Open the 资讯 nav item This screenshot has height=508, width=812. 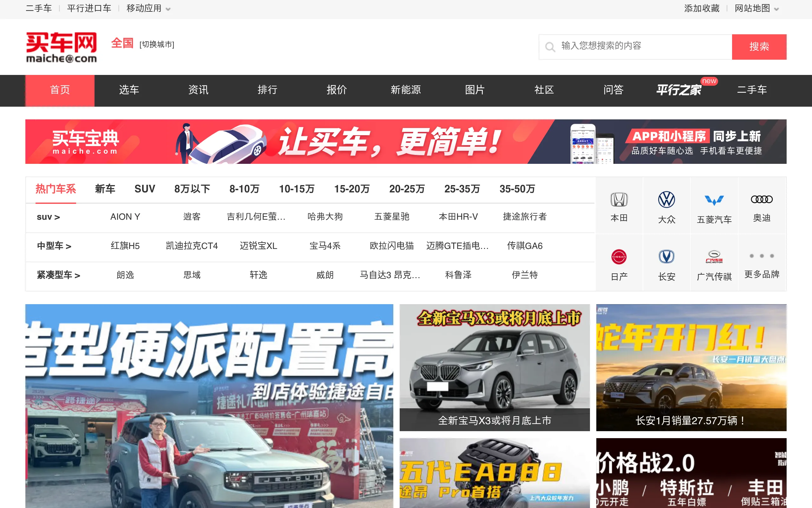[198, 90]
